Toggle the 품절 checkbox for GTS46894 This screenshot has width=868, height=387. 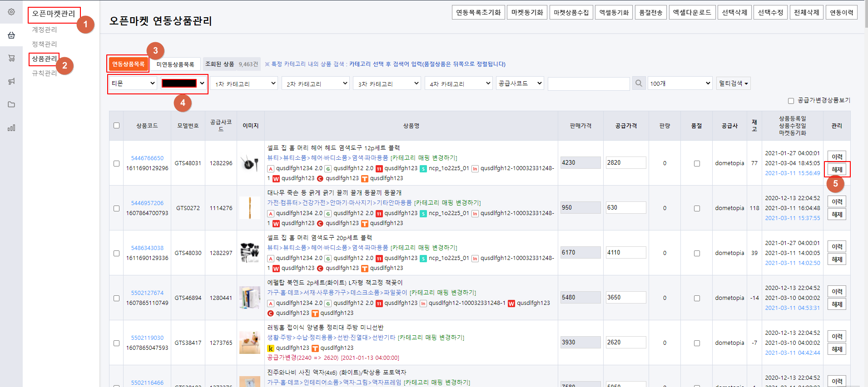[x=697, y=298]
